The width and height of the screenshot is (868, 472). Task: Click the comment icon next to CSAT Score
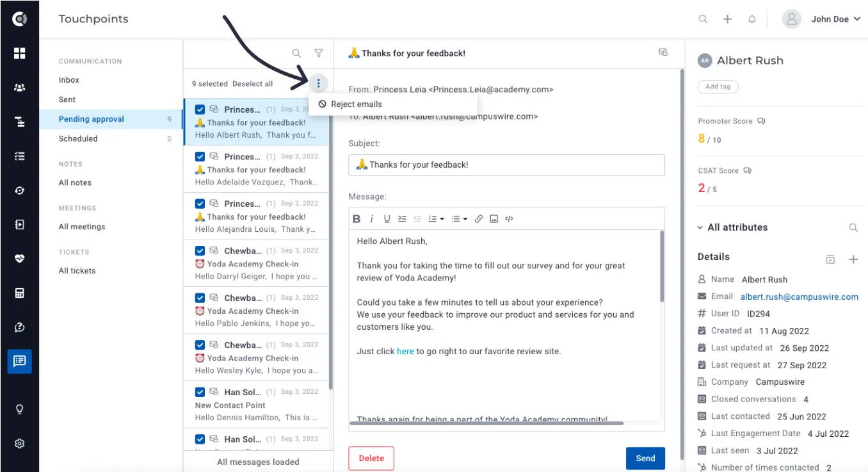tap(747, 171)
